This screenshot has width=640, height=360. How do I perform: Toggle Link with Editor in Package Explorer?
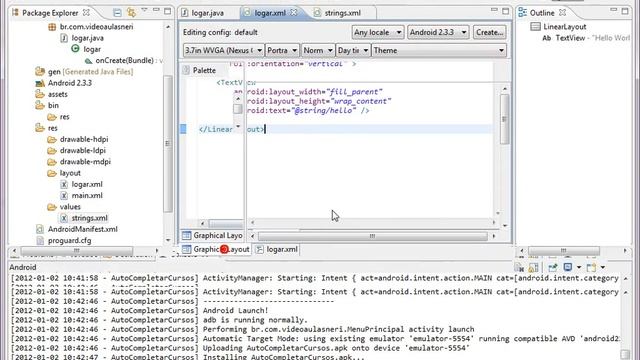tap(131, 13)
